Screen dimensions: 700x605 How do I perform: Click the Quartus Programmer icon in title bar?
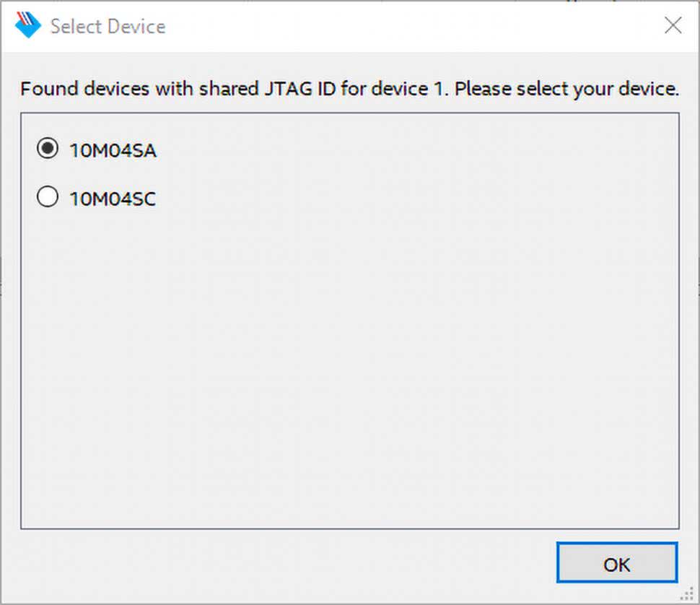[x=28, y=26]
